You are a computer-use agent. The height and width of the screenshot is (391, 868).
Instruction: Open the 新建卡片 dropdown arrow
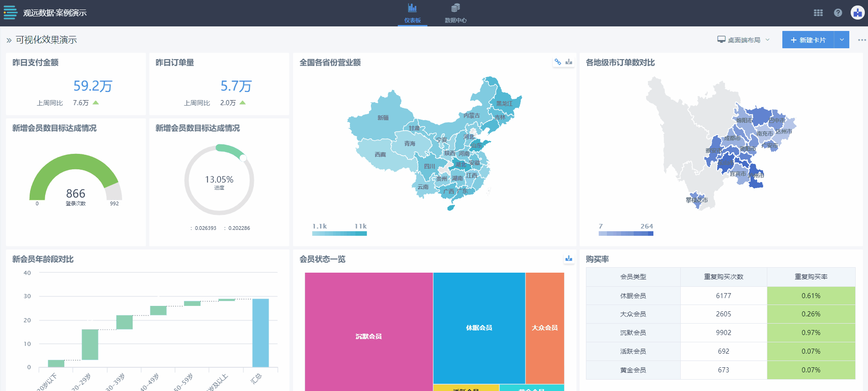click(x=842, y=40)
